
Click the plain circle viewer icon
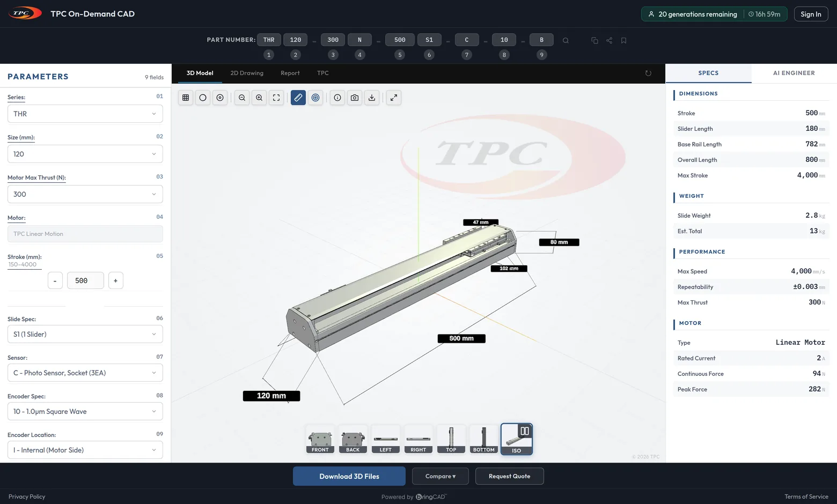[x=203, y=98]
